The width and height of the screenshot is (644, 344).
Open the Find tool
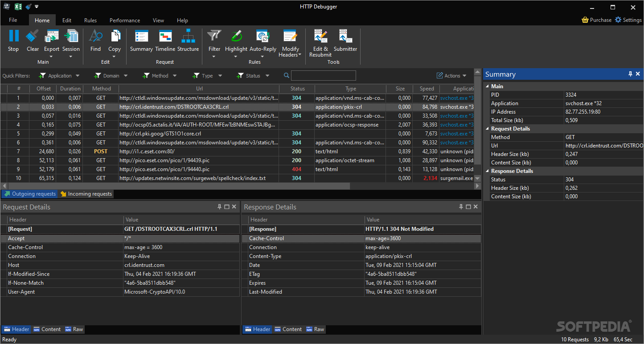click(95, 41)
